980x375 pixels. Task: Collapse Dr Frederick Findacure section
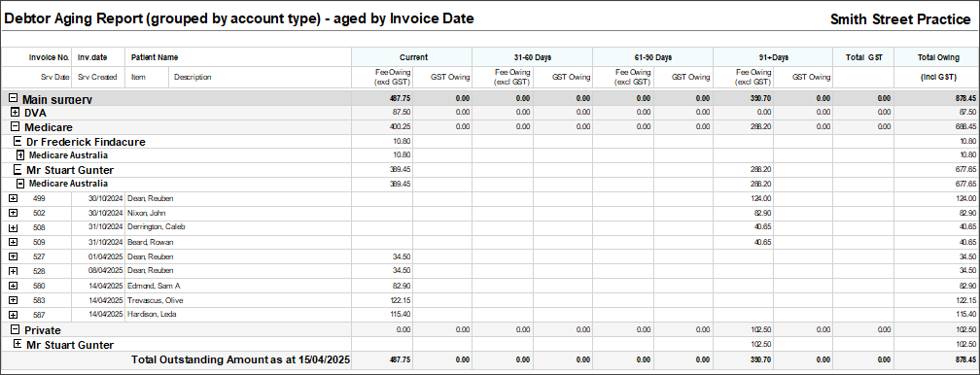tap(17, 142)
